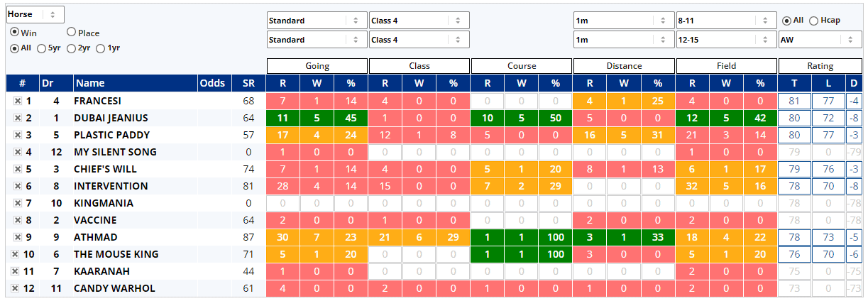Choose the 5yr time range option
Viewport: 868px width, 301px height.
41,48
